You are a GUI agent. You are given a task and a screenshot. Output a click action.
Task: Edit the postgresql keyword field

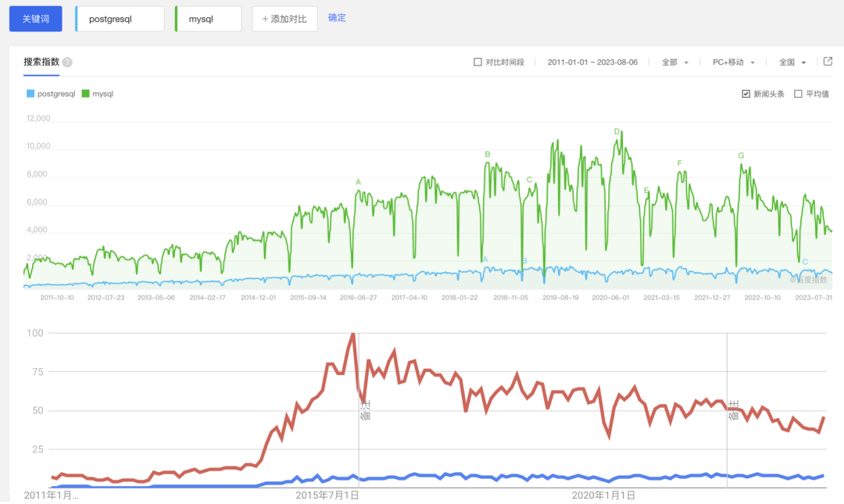120,19
